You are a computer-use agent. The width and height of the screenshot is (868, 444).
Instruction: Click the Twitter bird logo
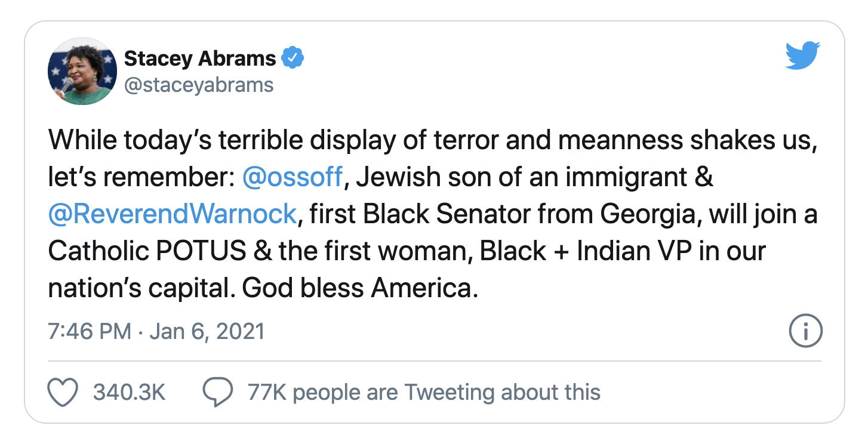point(803,56)
